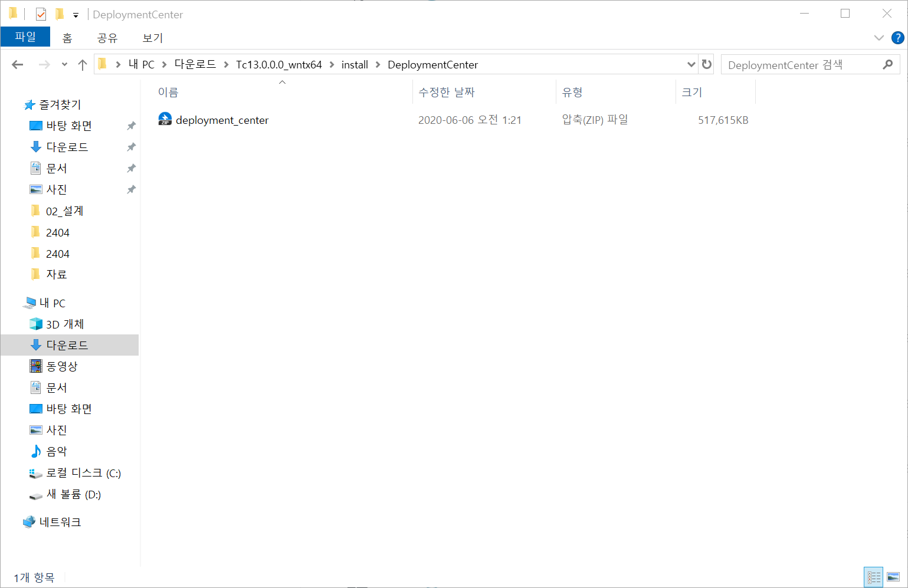Open the Quick Access Toolbar customization dropdown
Screen dimensions: 908x588
tap(75, 14)
